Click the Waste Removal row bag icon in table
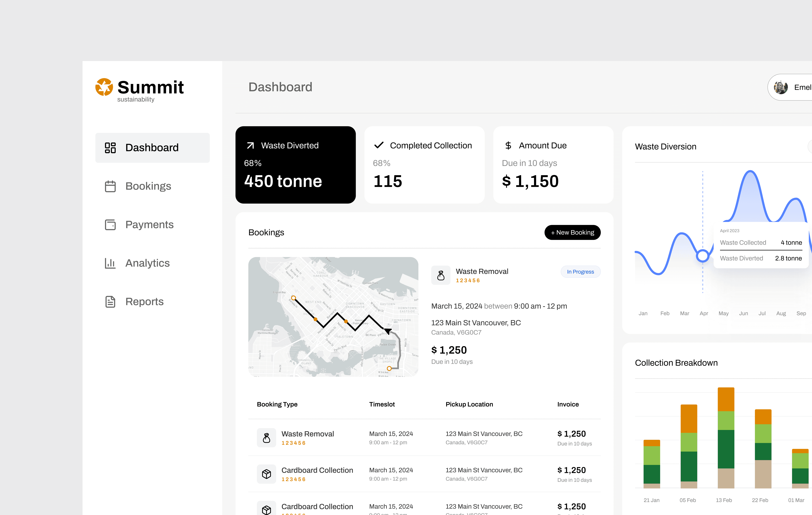The height and width of the screenshot is (515, 812). point(266,438)
